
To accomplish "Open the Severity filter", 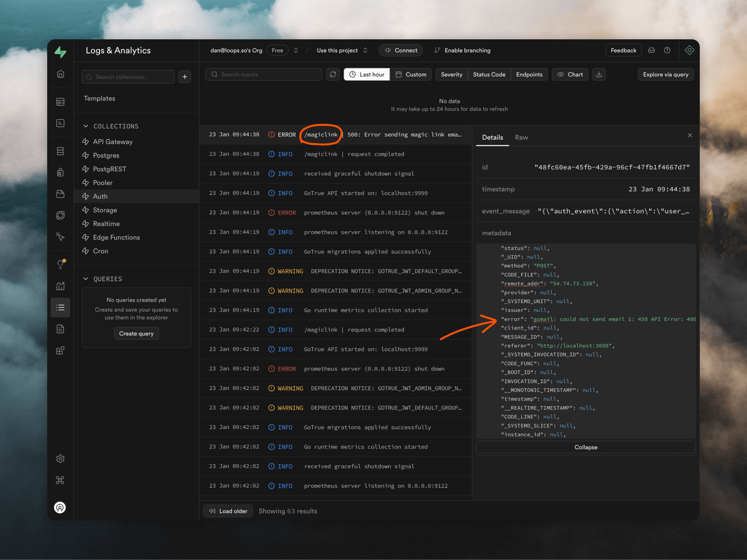I will click(x=451, y=74).
